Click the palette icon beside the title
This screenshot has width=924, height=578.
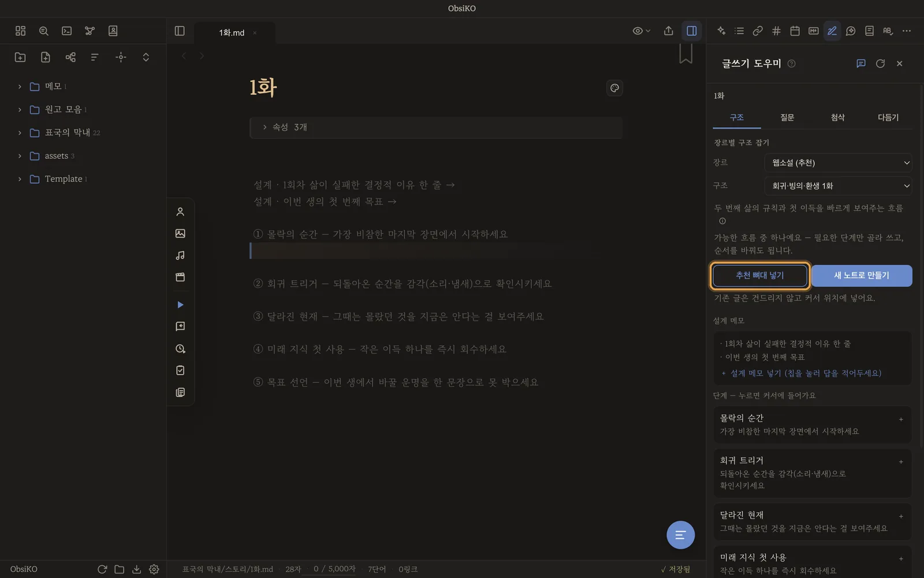pos(614,88)
